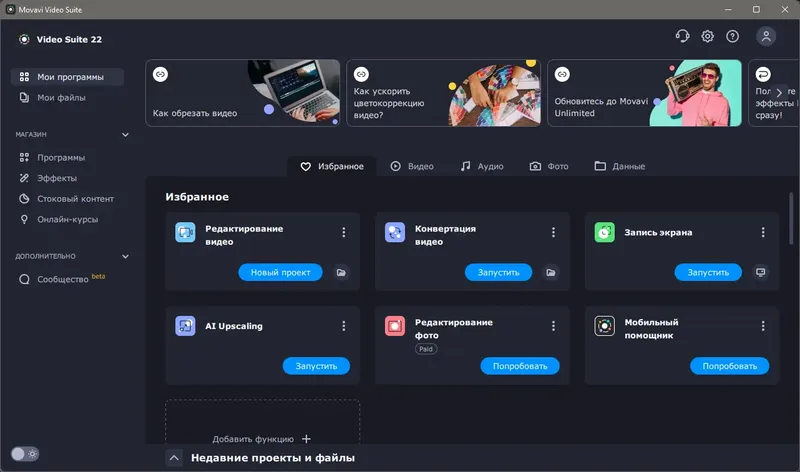Open help question mark icon
The image size is (800, 472).
(733, 36)
